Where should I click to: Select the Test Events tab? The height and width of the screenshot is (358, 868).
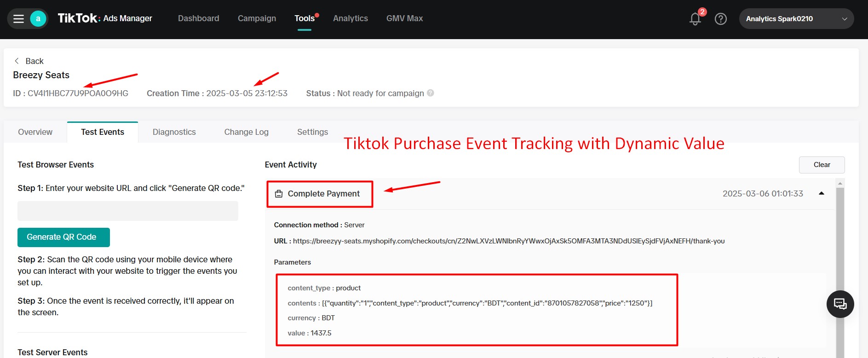point(103,132)
